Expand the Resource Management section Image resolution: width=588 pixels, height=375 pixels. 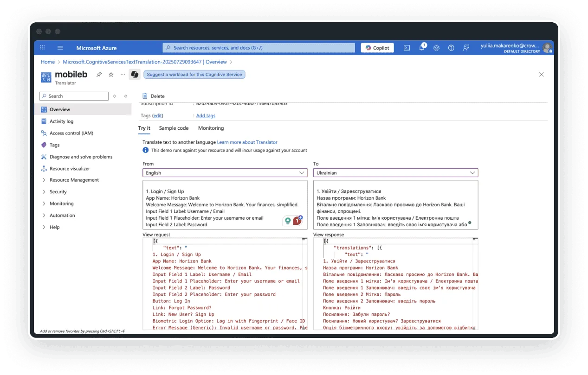pos(74,180)
